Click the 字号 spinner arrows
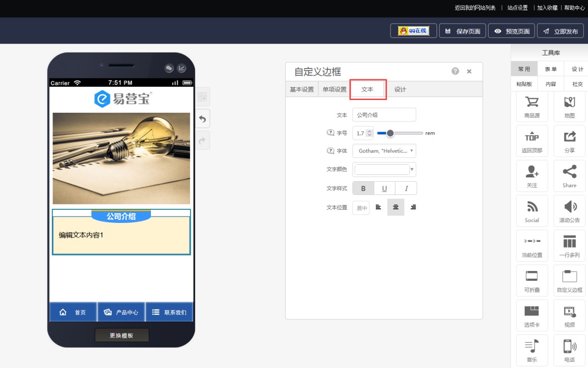588x368 pixels. (369, 133)
